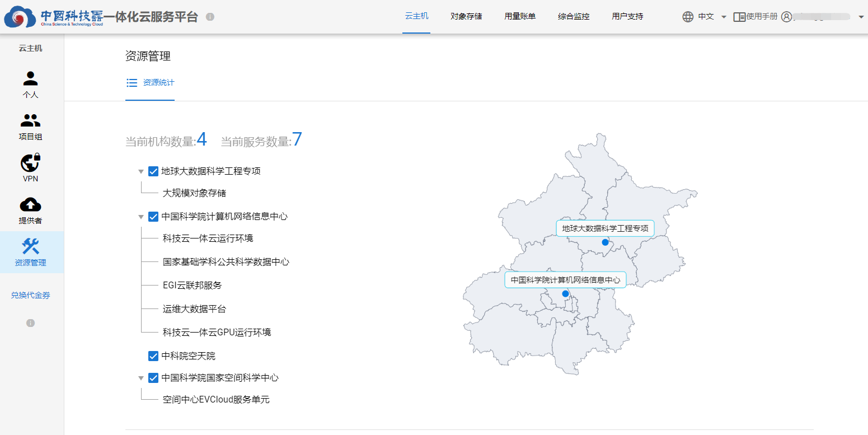Uncheck the 中科院空天院 checkbox
The width and height of the screenshot is (868, 435).
[153, 356]
